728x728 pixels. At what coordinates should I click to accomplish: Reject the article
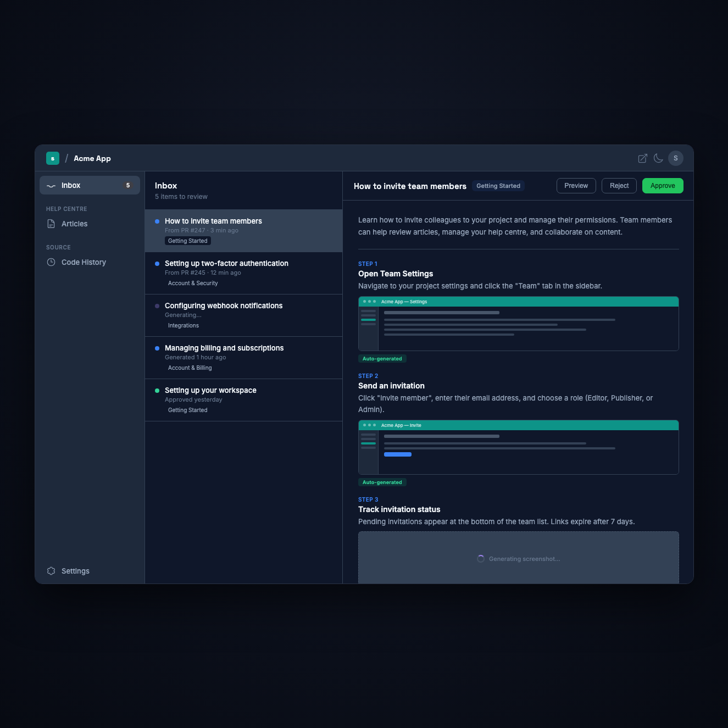pyautogui.click(x=619, y=186)
